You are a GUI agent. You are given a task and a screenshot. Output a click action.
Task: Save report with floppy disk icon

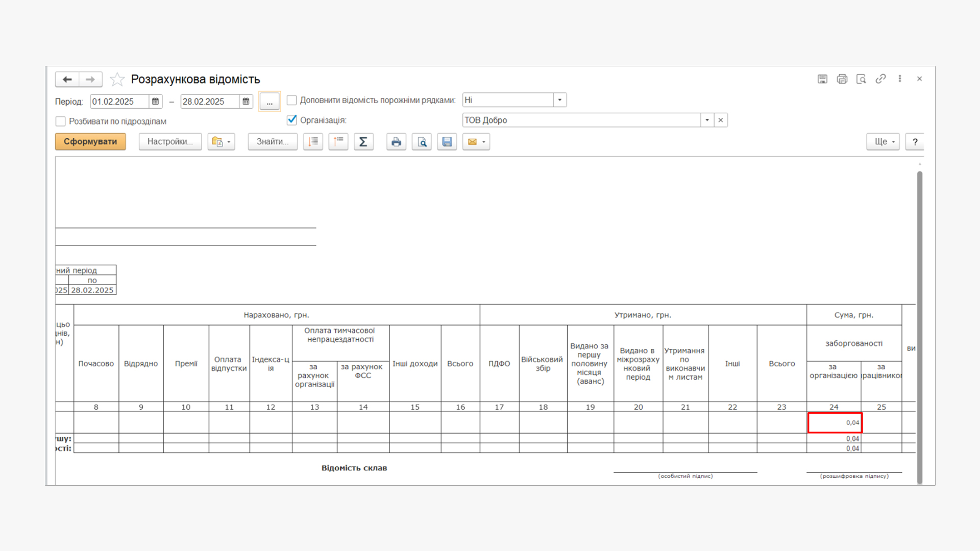pos(447,142)
